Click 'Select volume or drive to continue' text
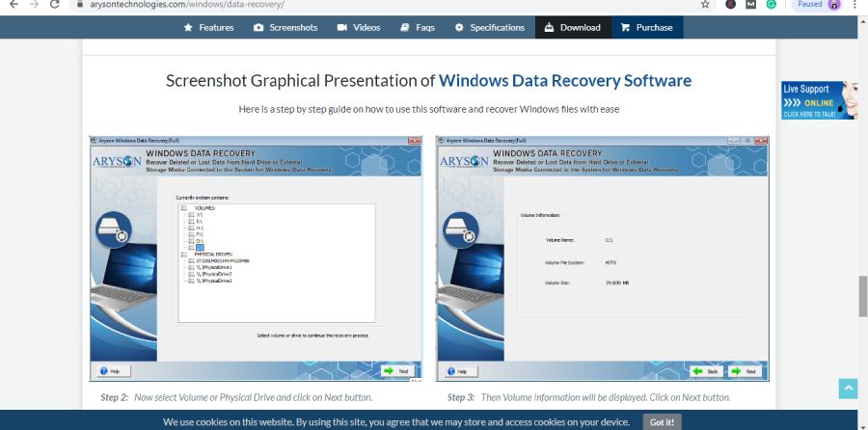 tap(312, 336)
